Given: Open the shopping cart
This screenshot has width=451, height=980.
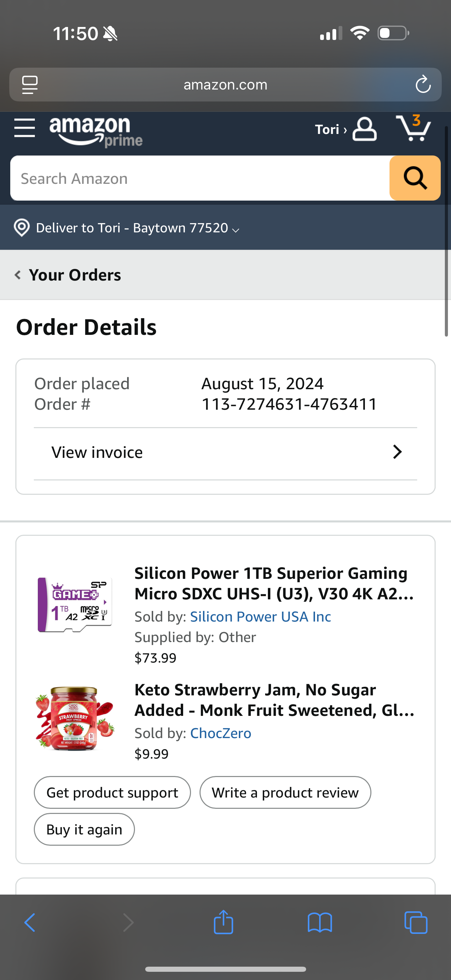Looking at the screenshot, I should pyautogui.click(x=413, y=128).
